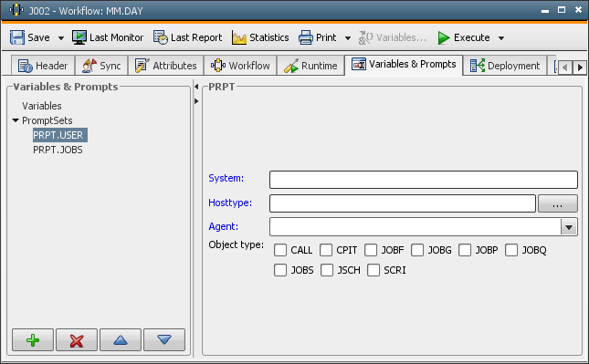
Task: Enable the JOBF object type
Action: click(371, 250)
